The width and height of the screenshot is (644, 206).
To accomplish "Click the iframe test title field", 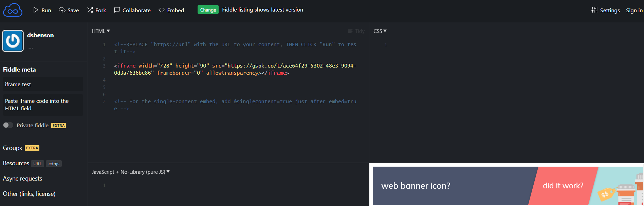I will tap(43, 84).
